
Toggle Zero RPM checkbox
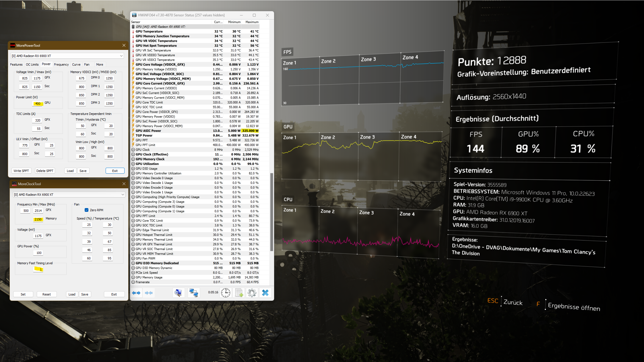tap(86, 210)
